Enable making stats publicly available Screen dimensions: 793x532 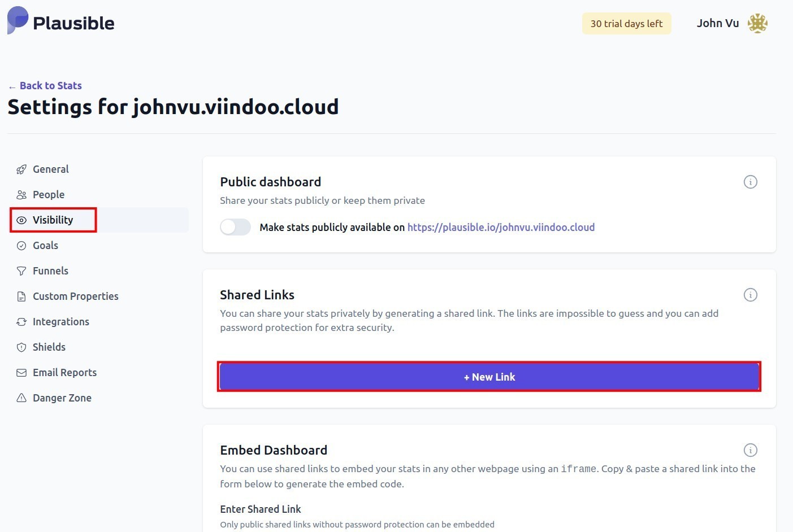tap(235, 227)
